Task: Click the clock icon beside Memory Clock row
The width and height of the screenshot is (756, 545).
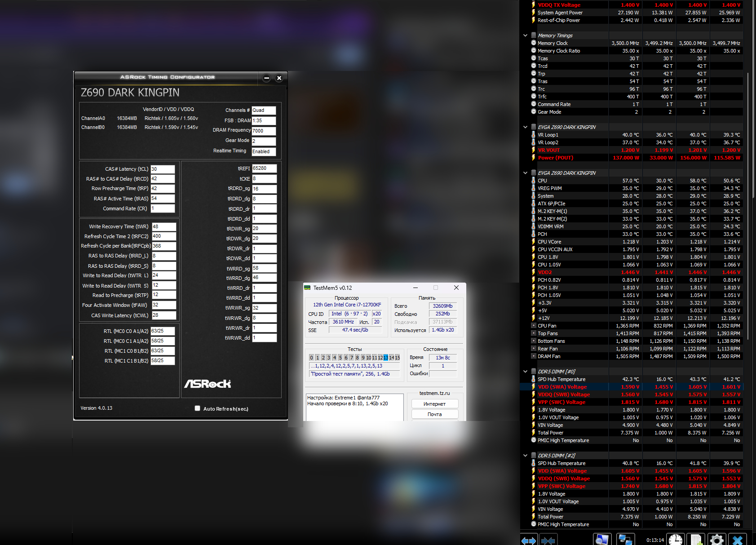Action: point(534,43)
